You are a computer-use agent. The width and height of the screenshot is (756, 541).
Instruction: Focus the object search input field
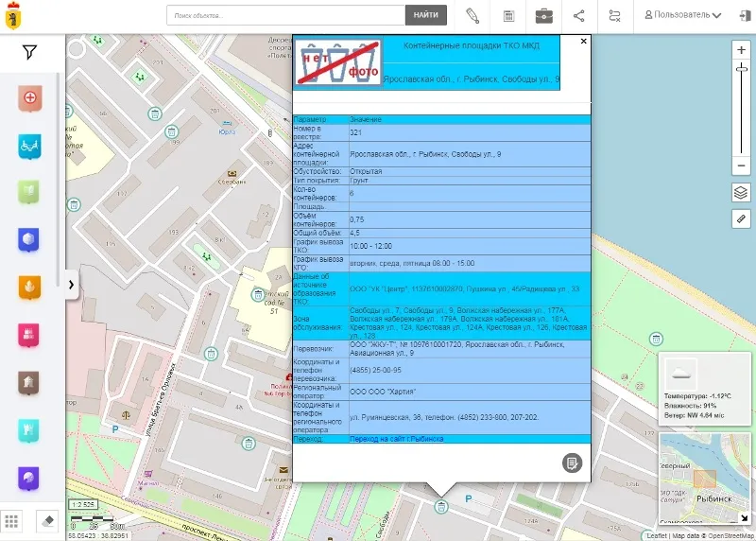(x=285, y=15)
